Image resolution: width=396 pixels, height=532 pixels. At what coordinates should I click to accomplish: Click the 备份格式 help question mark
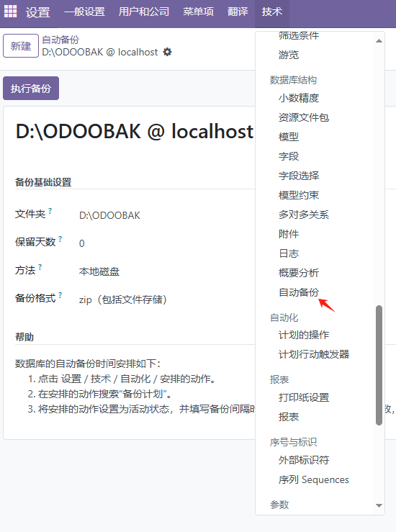click(x=60, y=295)
